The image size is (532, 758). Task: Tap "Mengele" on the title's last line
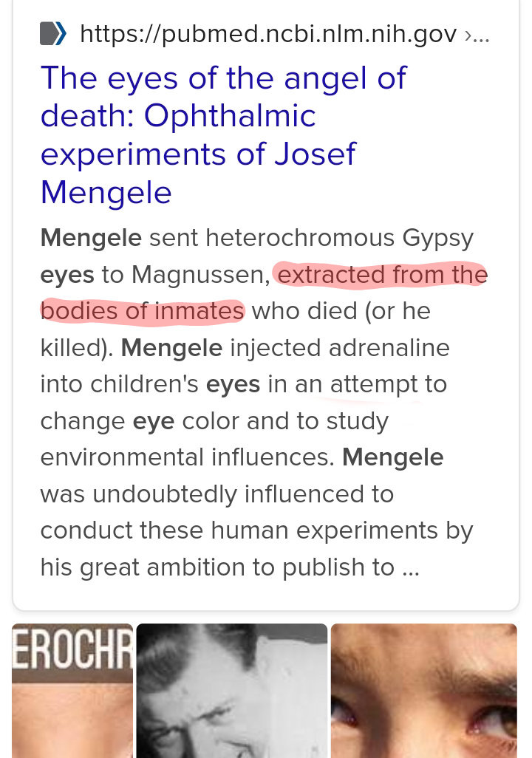[106, 192]
